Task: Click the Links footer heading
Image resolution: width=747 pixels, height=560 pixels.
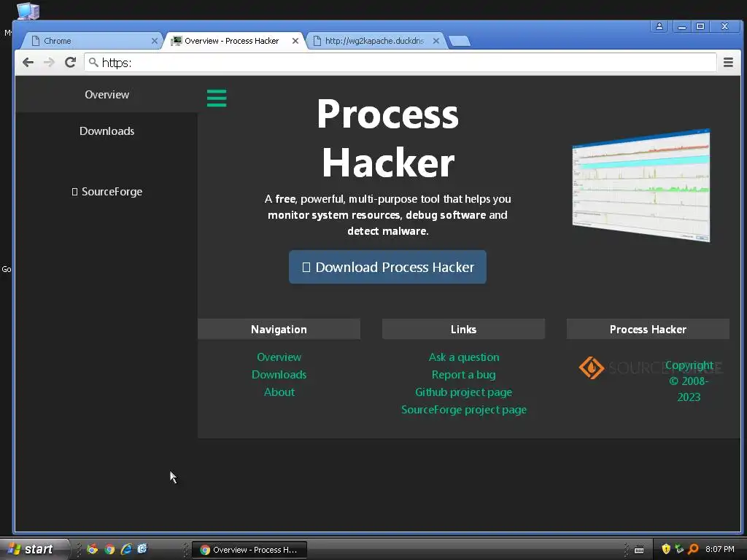Action: coord(463,329)
